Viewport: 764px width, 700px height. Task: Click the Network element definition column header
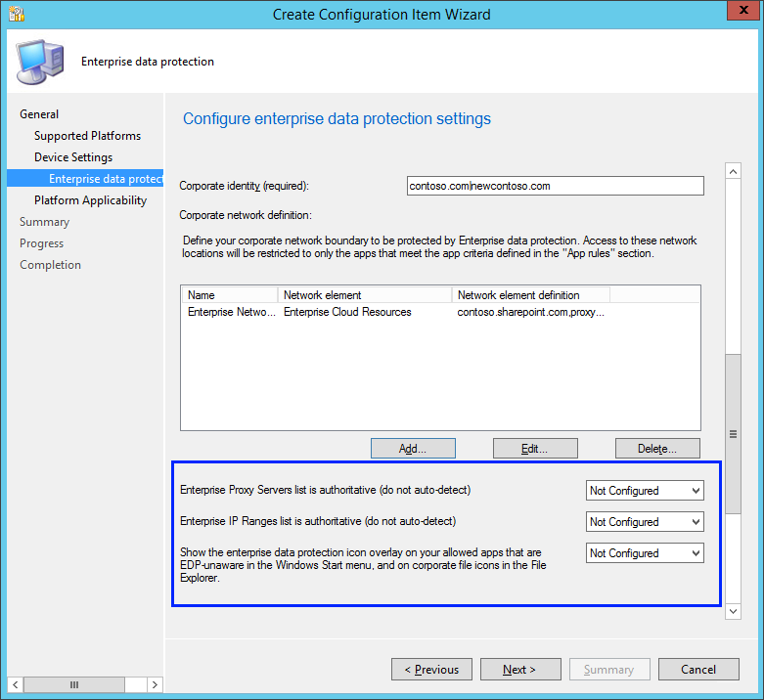pyautogui.click(x=530, y=295)
